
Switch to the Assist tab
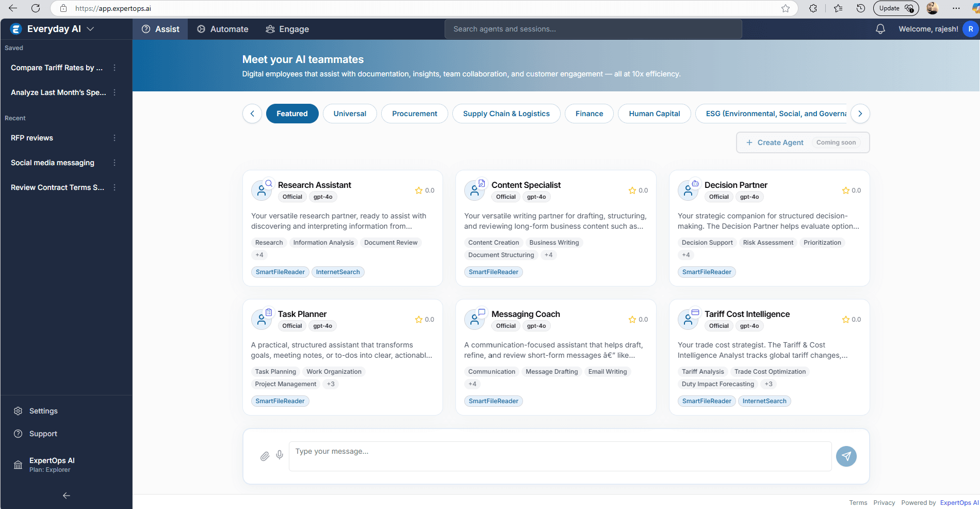[x=160, y=29]
